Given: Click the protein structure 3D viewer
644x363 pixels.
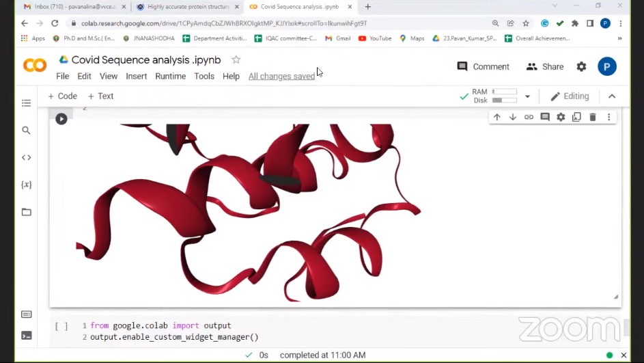Looking at the screenshot, I should [249, 213].
